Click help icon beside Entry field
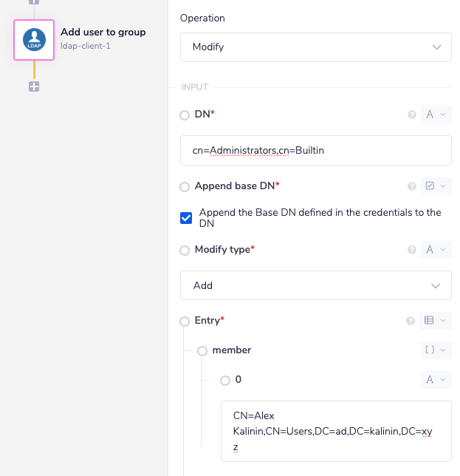Viewport: 460px width, 476px height. [x=412, y=321]
